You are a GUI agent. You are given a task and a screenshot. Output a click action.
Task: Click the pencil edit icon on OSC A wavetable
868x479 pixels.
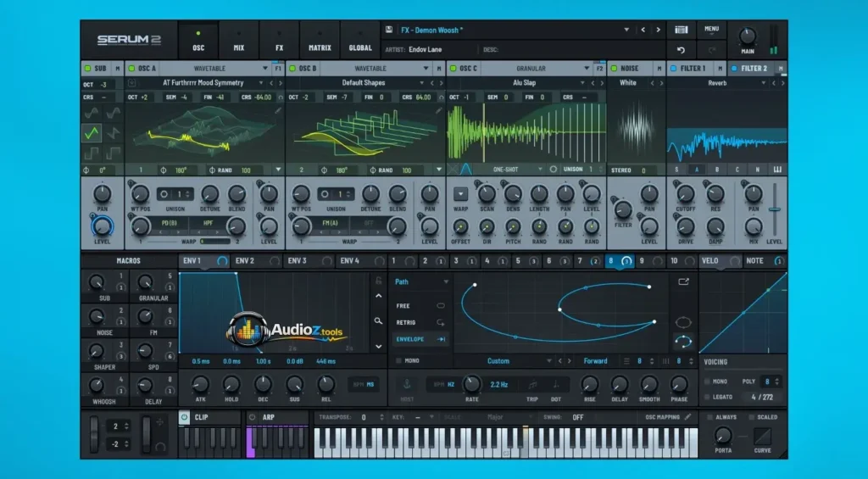278,111
